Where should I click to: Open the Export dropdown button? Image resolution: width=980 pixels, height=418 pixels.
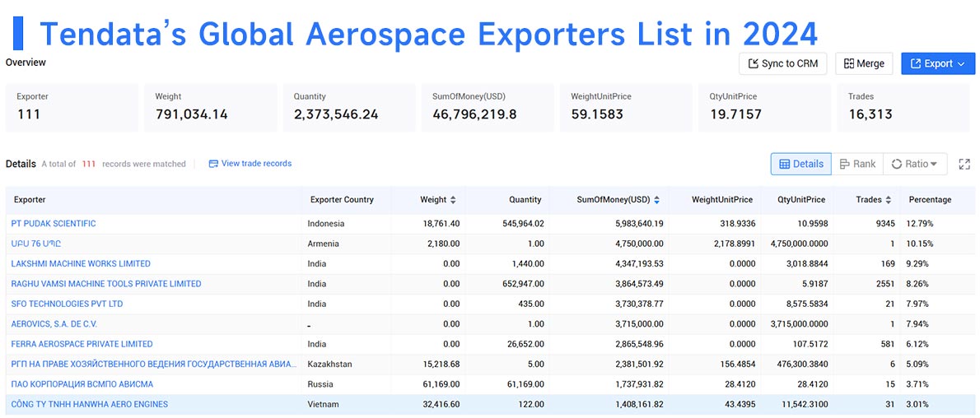(937, 63)
